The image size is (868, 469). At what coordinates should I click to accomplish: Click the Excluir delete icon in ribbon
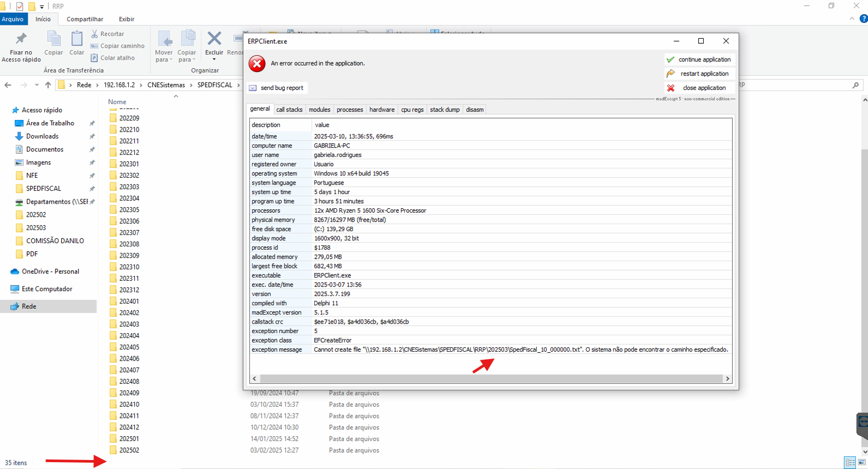click(214, 40)
